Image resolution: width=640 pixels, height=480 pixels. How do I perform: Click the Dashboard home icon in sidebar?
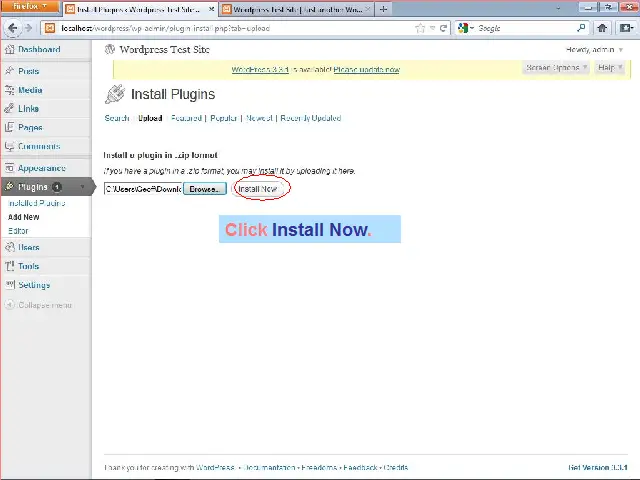[9, 49]
